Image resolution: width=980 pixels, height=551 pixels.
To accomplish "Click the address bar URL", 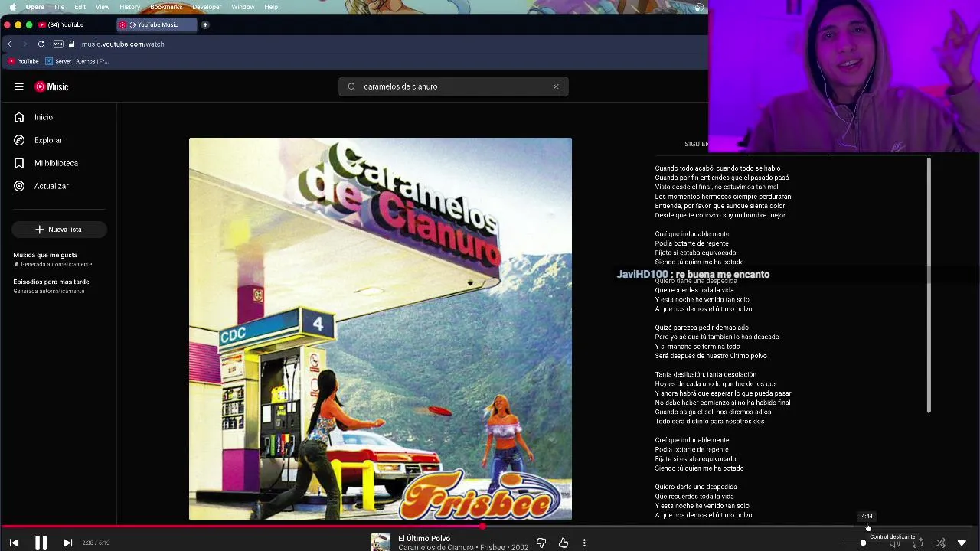I will pyautogui.click(x=123, y=44).
